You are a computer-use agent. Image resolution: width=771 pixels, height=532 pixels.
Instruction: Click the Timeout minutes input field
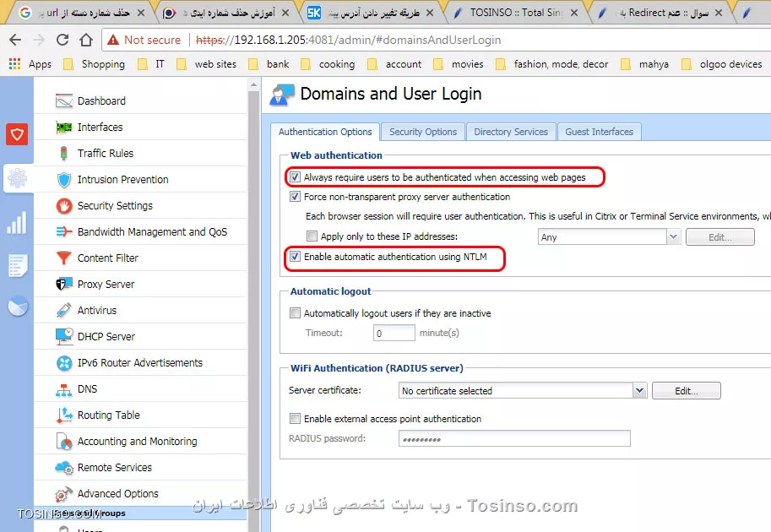tap(394, 334)
